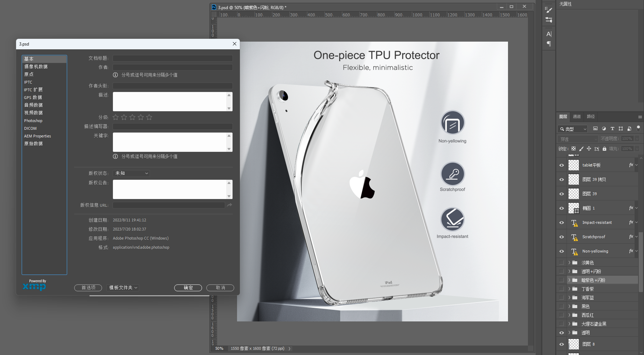Open the 版权状态 dropdown showing 未知
The width and height of the screenshot is (644, 355).
tap(131, 173)
